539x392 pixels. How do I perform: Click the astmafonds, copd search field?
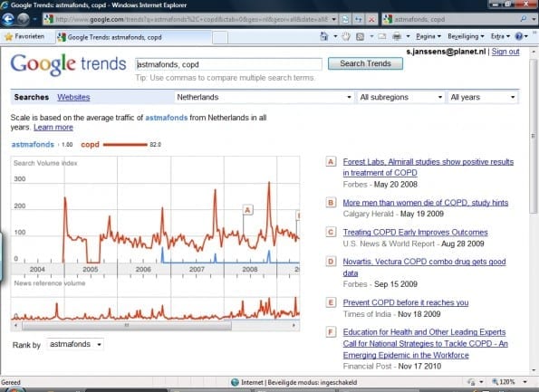(228, 64)
